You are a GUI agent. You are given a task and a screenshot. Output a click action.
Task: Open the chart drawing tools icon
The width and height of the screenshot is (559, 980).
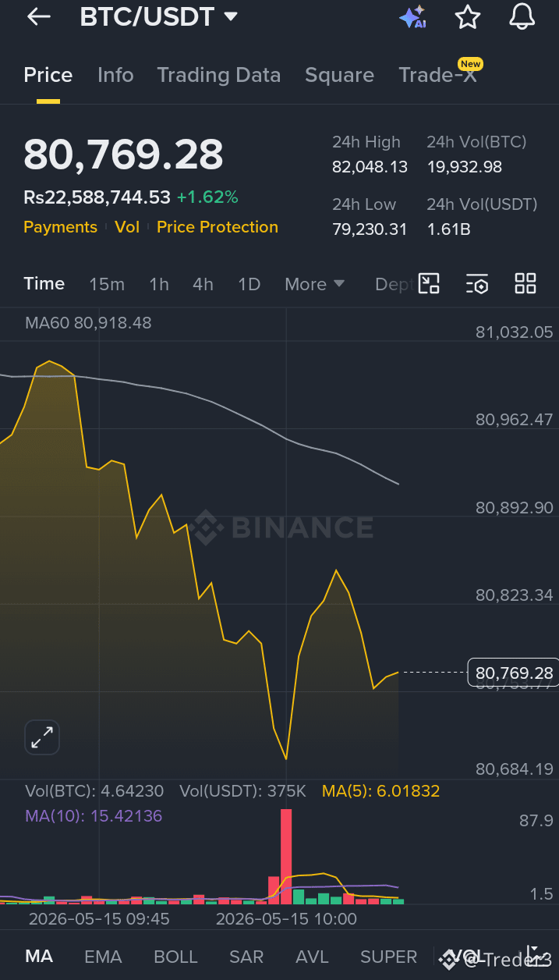429,283
